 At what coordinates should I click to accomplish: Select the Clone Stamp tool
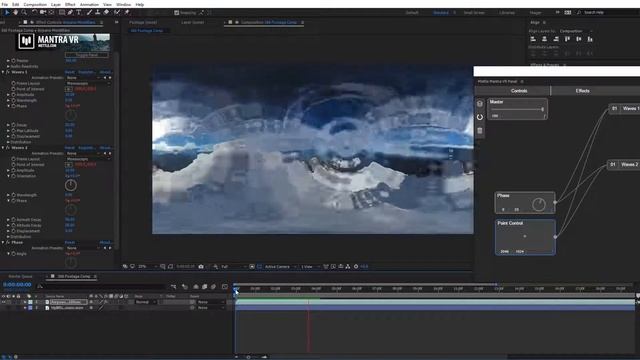pos(98,13)
